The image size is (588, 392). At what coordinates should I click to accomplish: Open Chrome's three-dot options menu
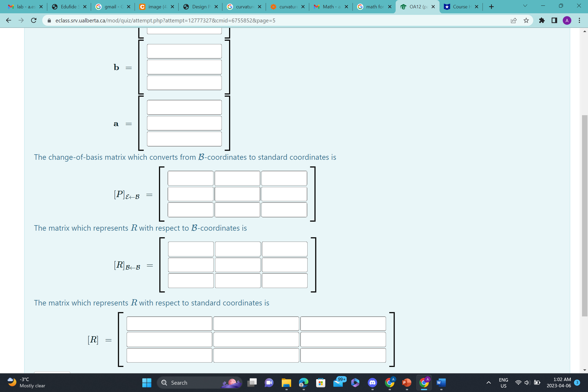coord(579,20)
